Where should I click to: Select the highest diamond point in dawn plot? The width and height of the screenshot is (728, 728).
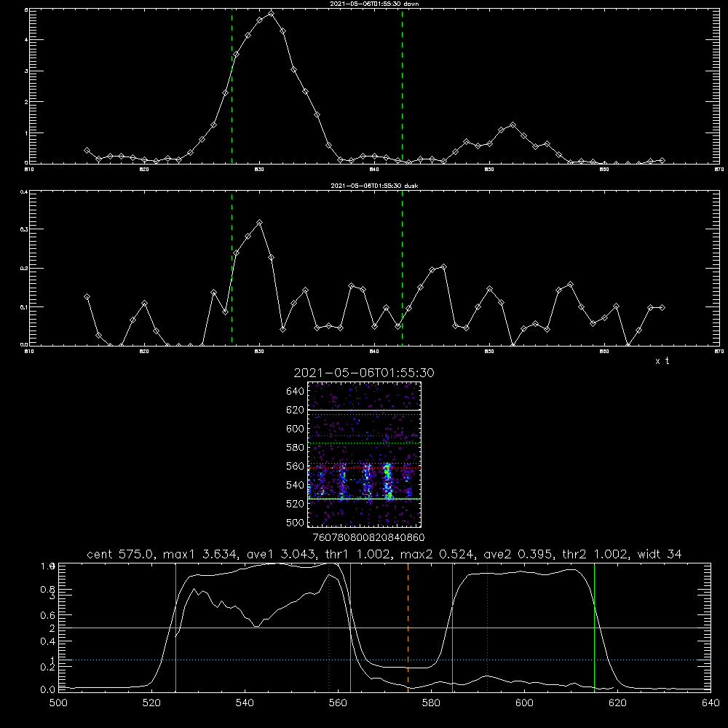[271, 13]
